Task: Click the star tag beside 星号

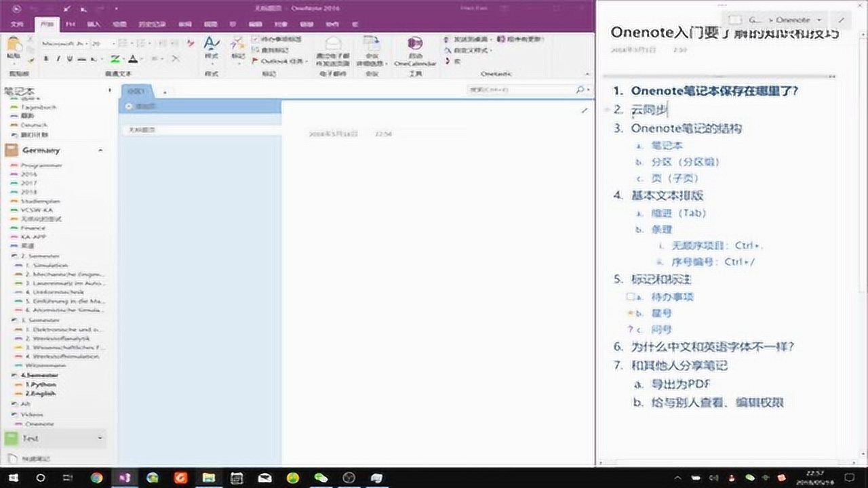Action: pyautogui.click(x=630, y=313)
